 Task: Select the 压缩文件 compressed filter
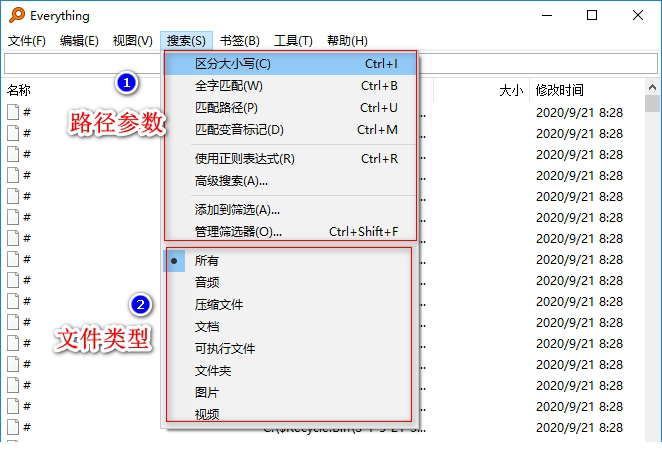pyautogui.click(x=219, y=304)
